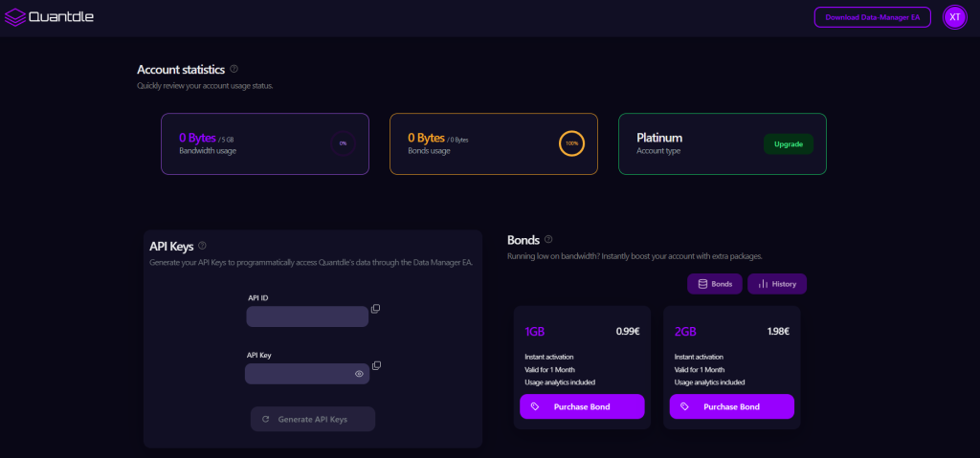Click the 0% bandwidth usage ring

tap(343, 143)
